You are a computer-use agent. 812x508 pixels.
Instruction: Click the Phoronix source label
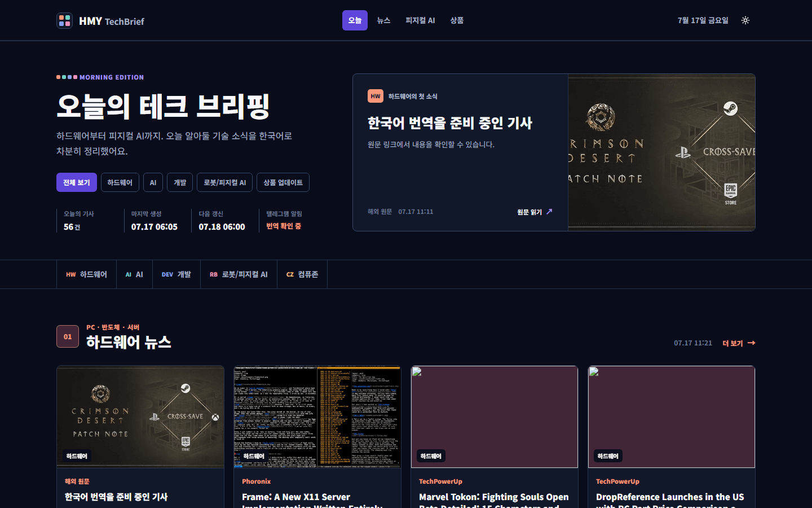click(x=257, y=481)
